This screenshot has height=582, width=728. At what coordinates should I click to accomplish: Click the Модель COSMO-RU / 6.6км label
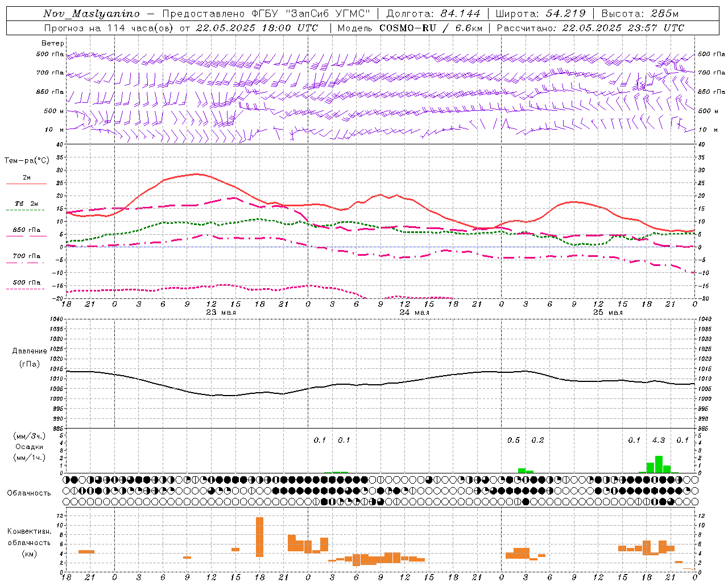[x=410, y=28]
